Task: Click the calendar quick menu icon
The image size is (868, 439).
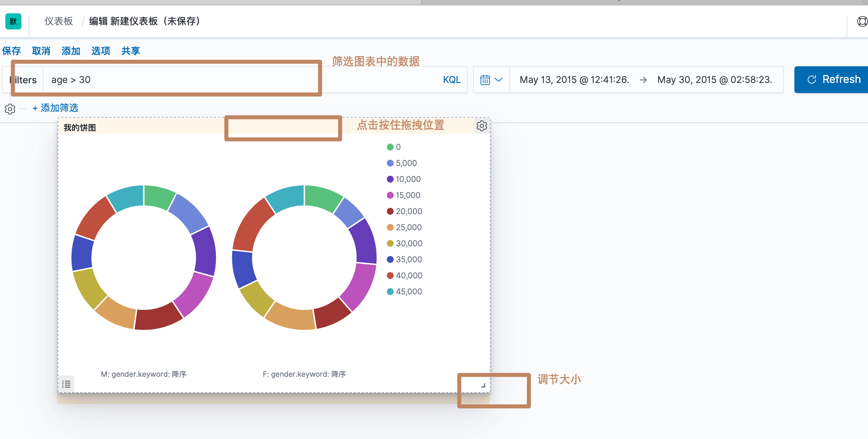Action: 485,80
